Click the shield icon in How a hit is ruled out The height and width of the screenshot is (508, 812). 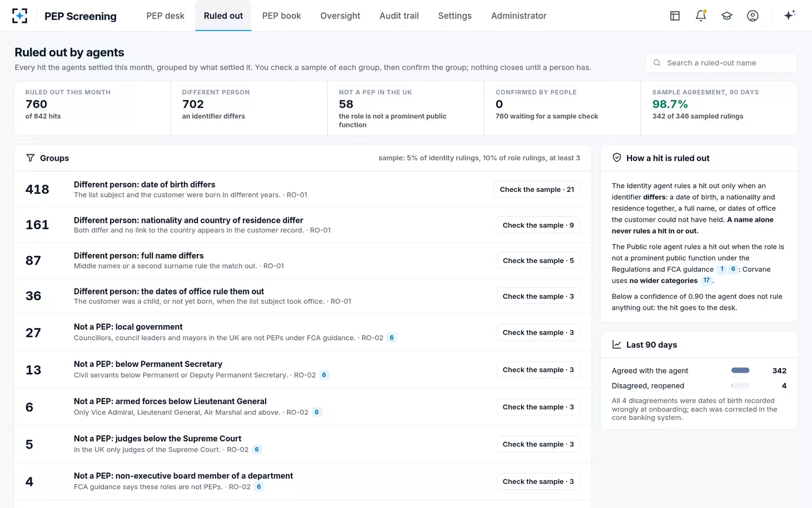coord(617,158)
